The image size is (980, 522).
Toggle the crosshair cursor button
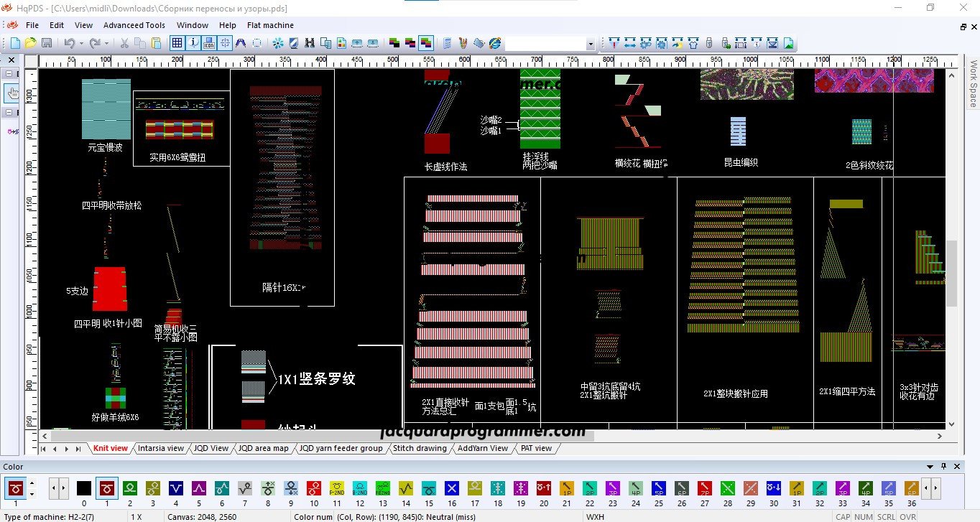[x=226, y=43]
